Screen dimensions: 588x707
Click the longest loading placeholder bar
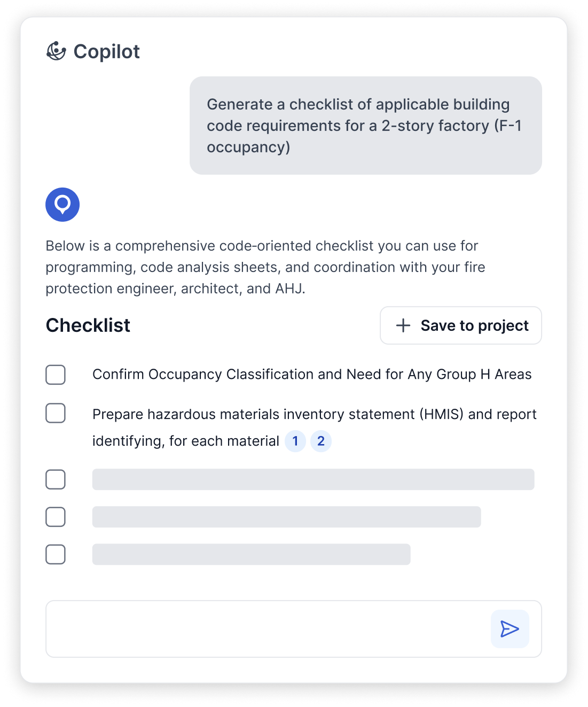[x=313, y=479]
